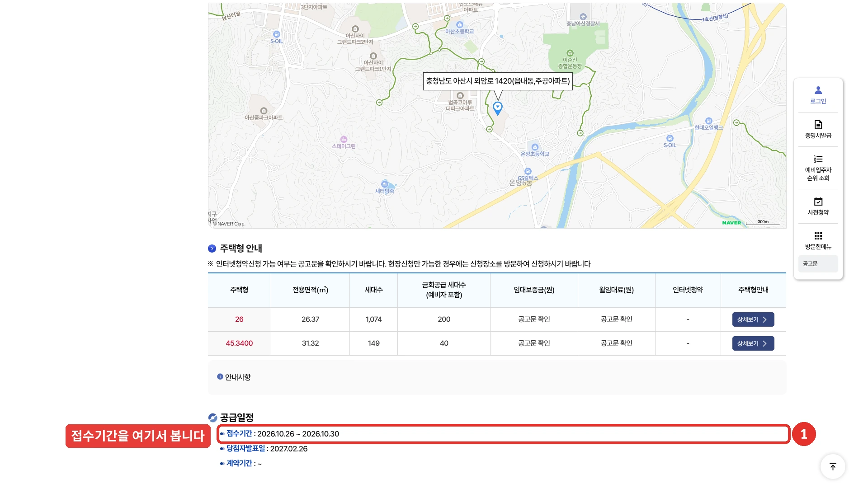Image resolution: width=868 pixels, height=488 pixels.
Task: Click the 이순신 종합운동장 map marker
Action: click(570, 53)
